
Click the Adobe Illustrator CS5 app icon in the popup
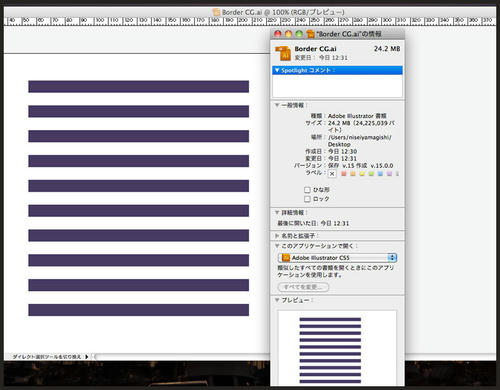pos(286,258)
